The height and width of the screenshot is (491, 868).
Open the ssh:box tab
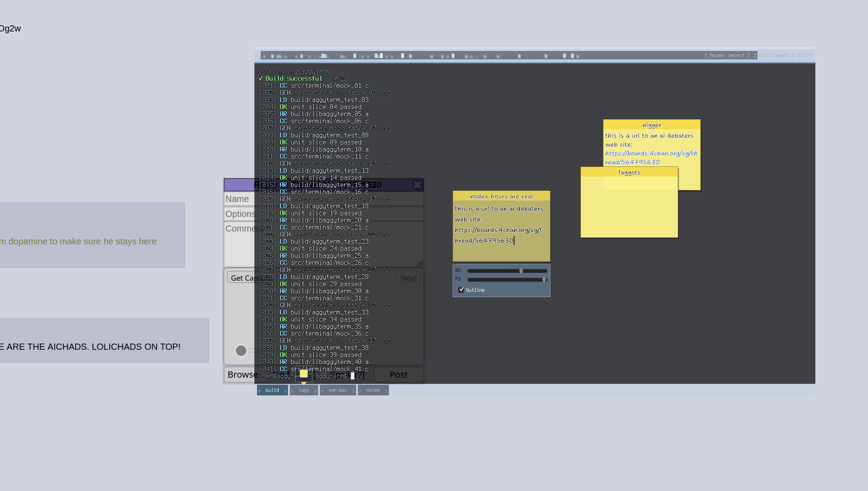(338, 390)
